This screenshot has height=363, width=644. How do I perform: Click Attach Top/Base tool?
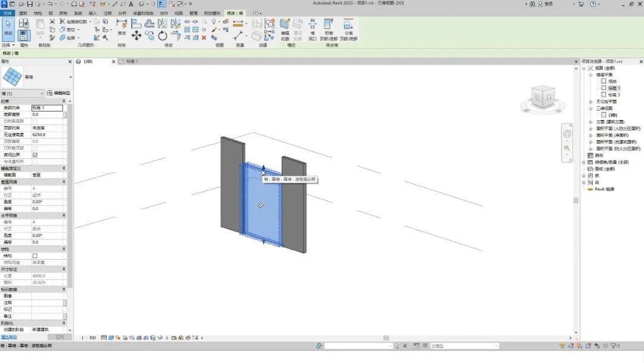[x=329, y=29]
